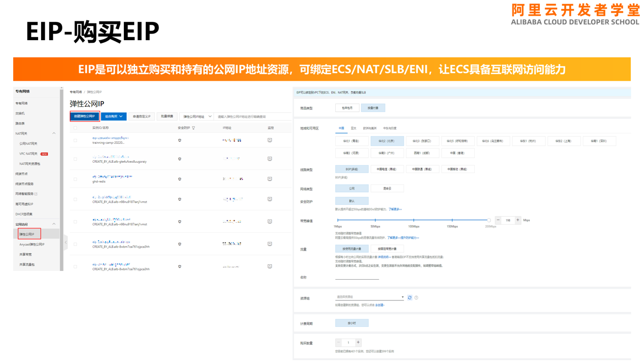Refresh the resource group list icon
644x363 pixels.
tap(409, 297)
